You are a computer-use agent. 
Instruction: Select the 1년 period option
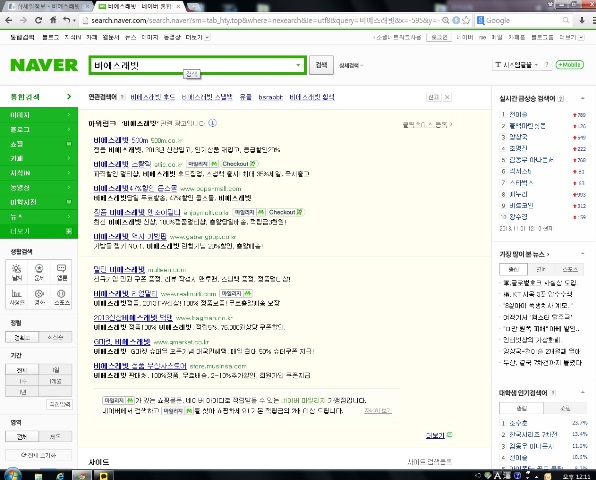(x=22, y=392)
